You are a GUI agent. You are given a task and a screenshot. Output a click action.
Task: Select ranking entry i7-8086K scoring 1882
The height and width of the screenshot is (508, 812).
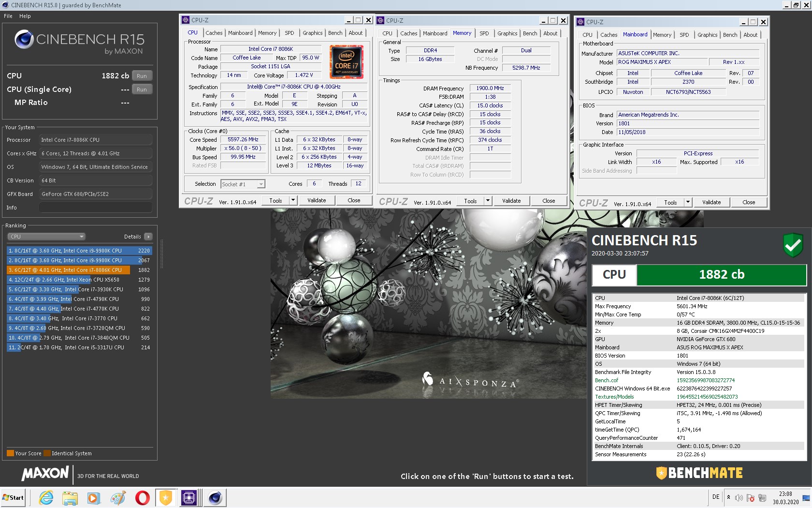point(79,270)
